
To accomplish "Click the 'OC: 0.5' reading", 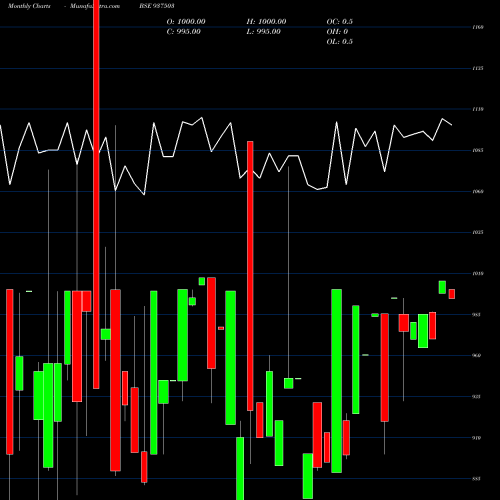I will pos(339,22).
